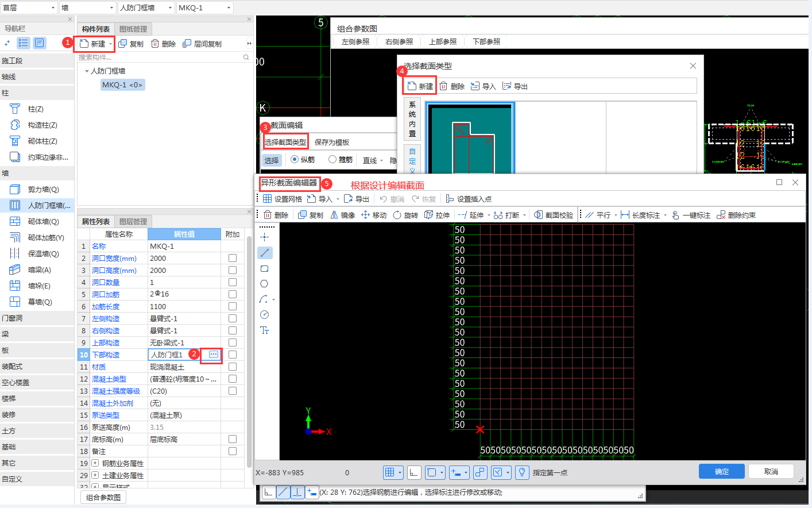Click the 取消 button in section editor
812x508 pixels.
pyautogui.click(x=771, y=471)
